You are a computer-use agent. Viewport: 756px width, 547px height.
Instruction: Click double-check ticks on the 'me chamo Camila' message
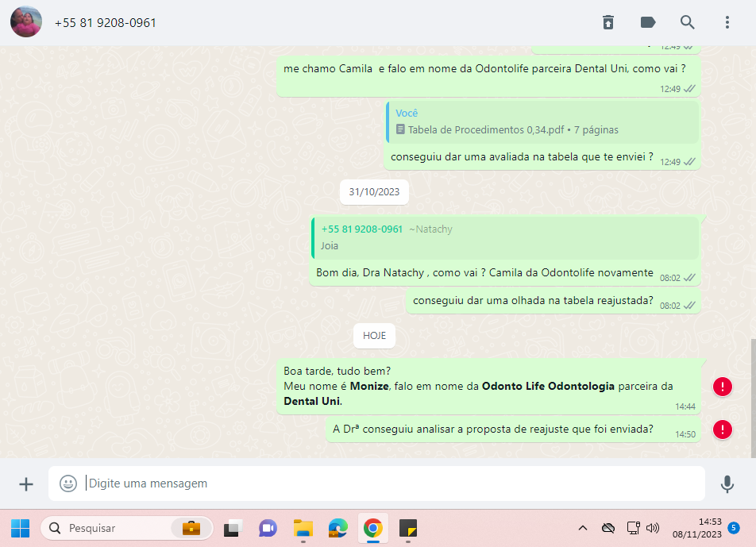[x=689, y=89]
